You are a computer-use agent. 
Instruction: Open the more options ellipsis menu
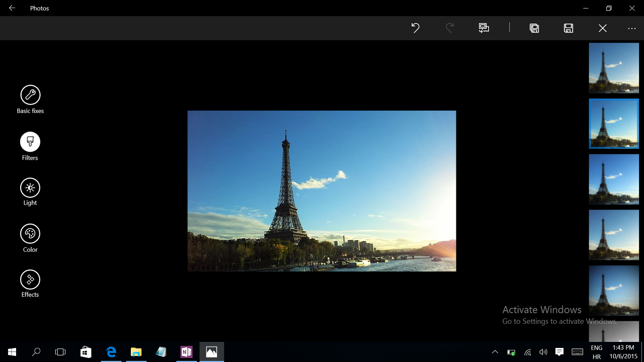pyautogui.click(x=632, y=28)
